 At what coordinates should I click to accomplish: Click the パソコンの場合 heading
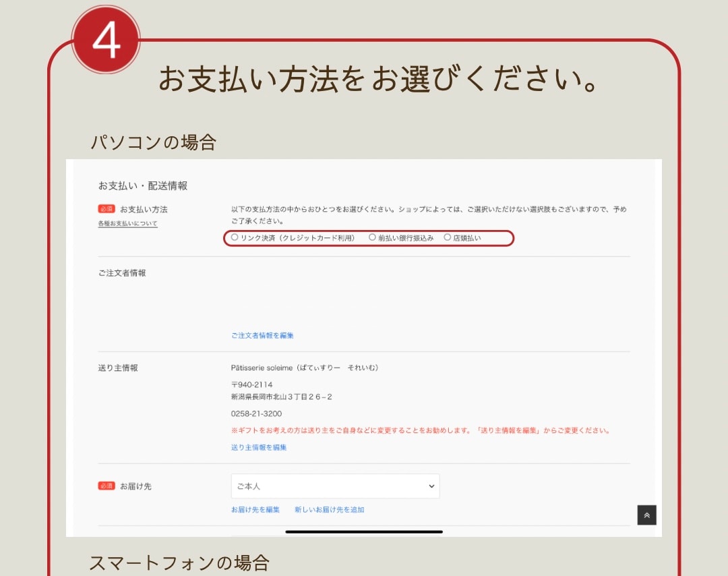click(153, 142)
